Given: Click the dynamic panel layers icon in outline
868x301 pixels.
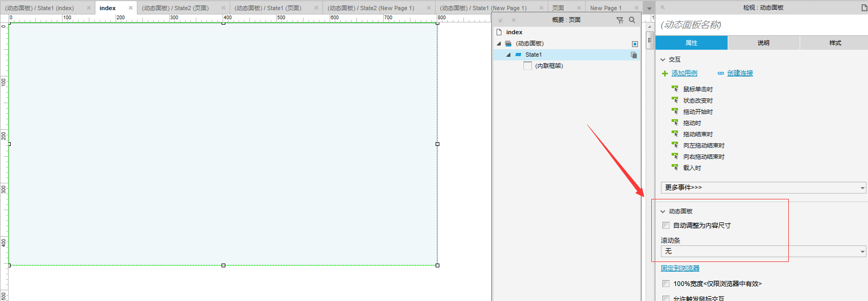Looking at the screenshot, I should pyautogui.click(x=508, y=44).
